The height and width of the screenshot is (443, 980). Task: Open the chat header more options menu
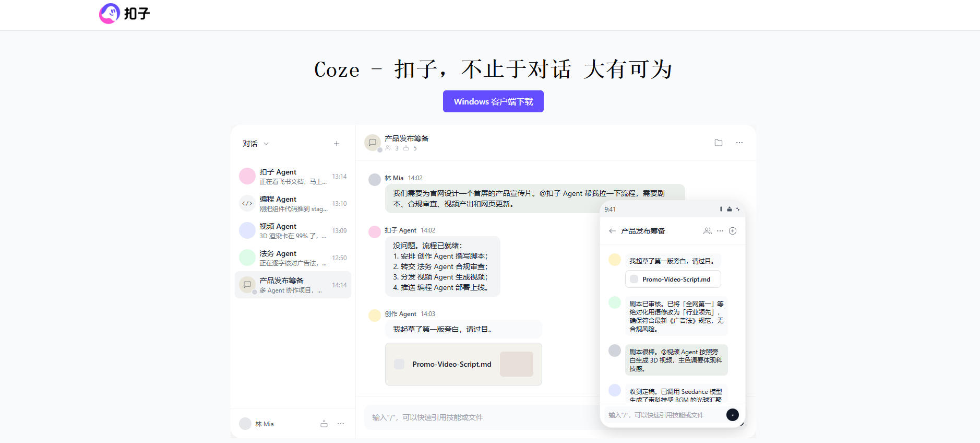coord(739,143)
